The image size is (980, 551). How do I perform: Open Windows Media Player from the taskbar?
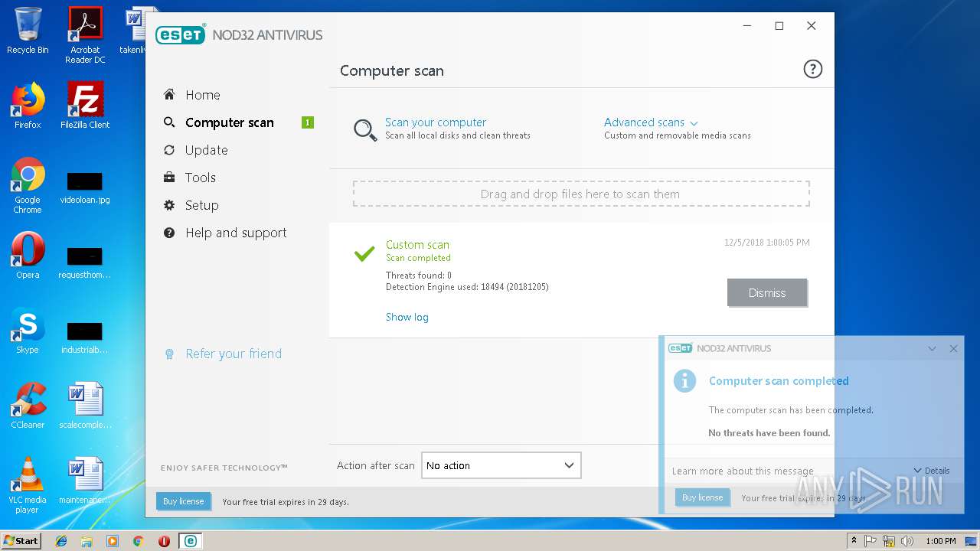tap(113, 540)
